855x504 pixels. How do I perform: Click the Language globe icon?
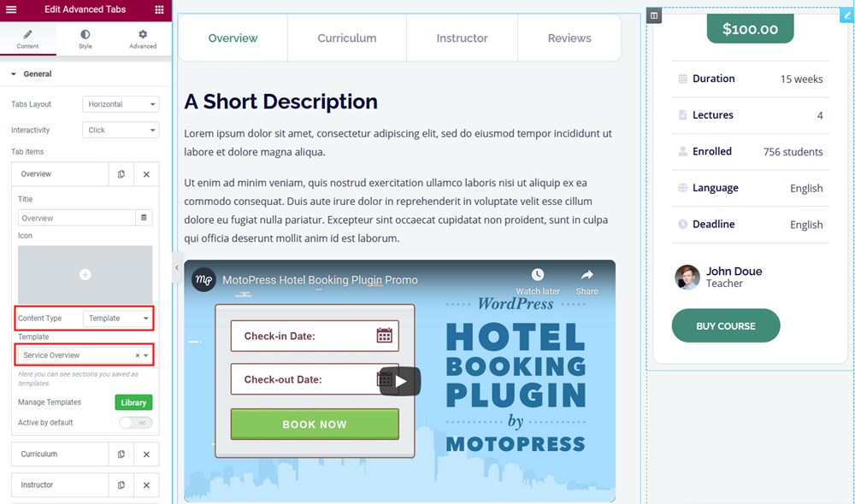pos(682,188)
